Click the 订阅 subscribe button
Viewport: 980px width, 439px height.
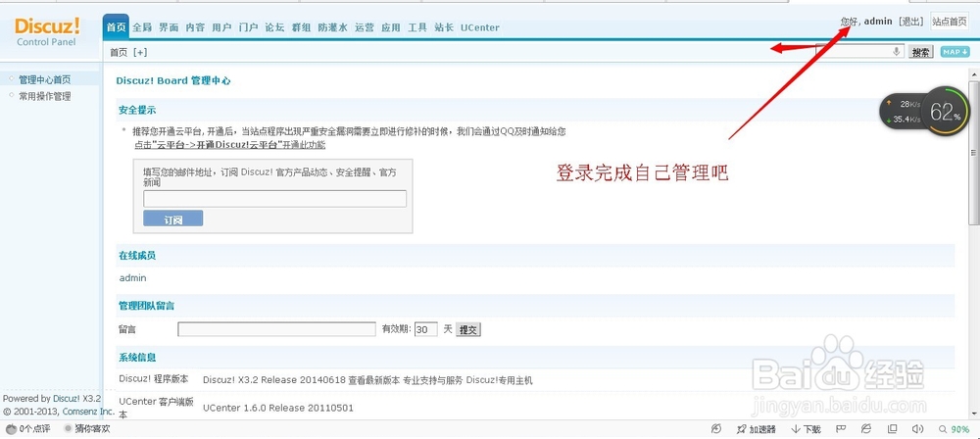pyautogui.click(x=173, y=219)
